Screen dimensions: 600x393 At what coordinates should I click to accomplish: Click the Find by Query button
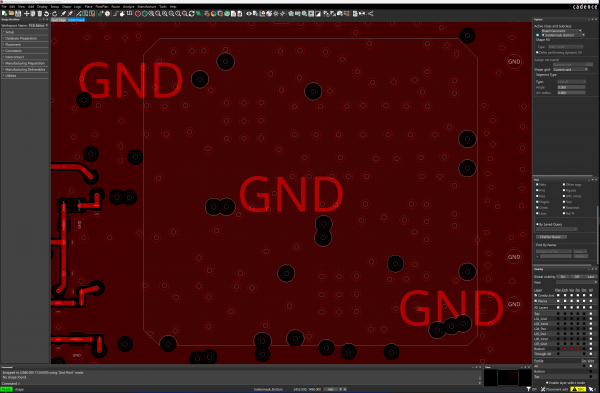(x=551, y=237)
